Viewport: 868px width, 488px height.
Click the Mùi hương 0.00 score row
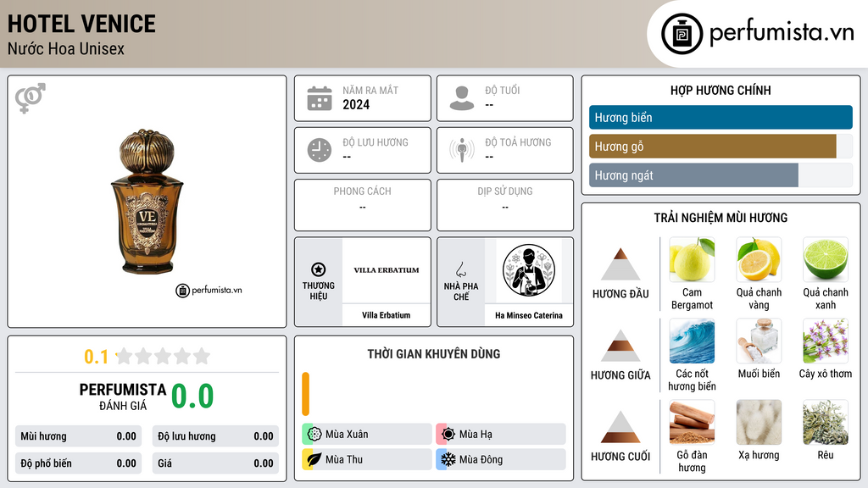[x=79, y=436]
